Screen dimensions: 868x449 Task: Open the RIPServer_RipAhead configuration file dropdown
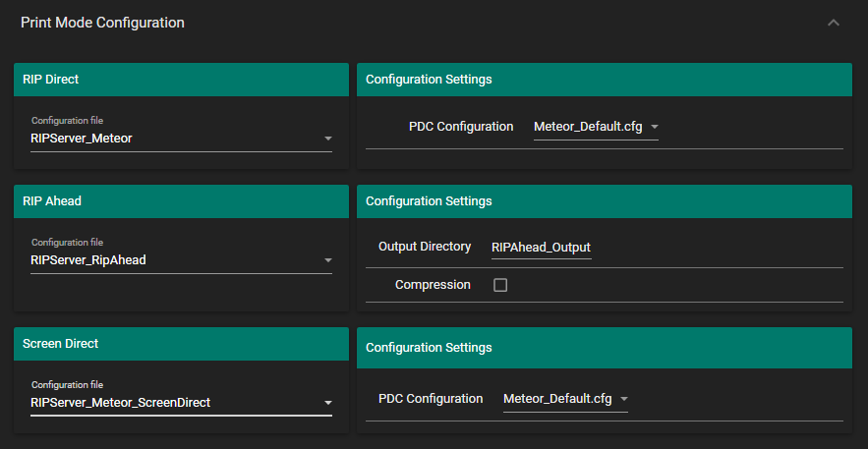177,260
